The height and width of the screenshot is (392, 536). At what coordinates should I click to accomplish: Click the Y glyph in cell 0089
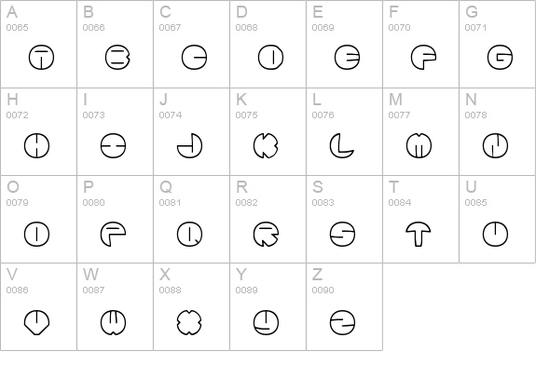[266, 322]
